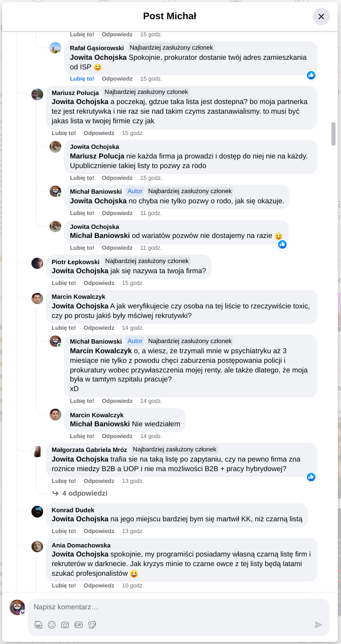The height and width of the screenshot is (644, 341).
Task: Reply to Mariusz Polucja's comment
Action: (99, 133)
